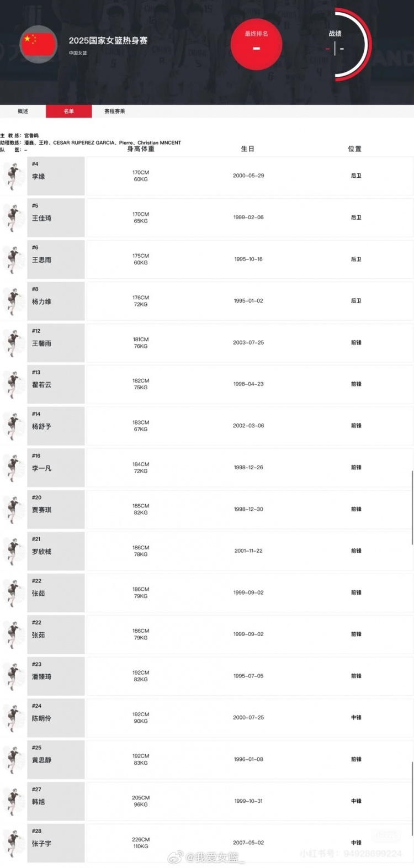Select player name 张子宇
The height and width of the screenshot is (868, 414).
42,844
